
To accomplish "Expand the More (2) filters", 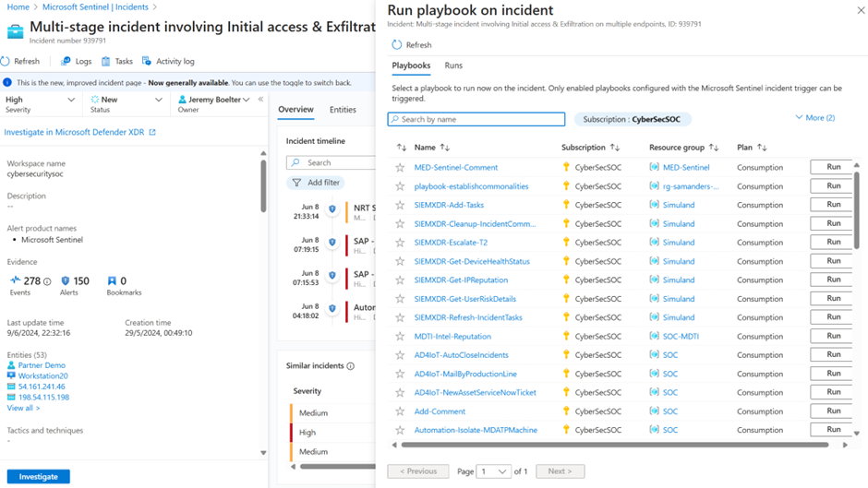I will 814,118.
